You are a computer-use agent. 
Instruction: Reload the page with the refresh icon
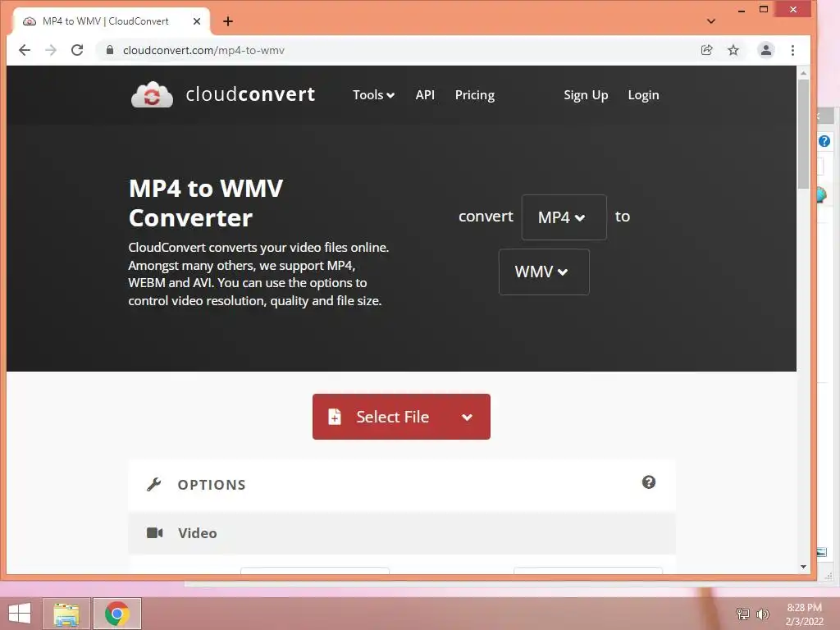[x=77, y=50]
